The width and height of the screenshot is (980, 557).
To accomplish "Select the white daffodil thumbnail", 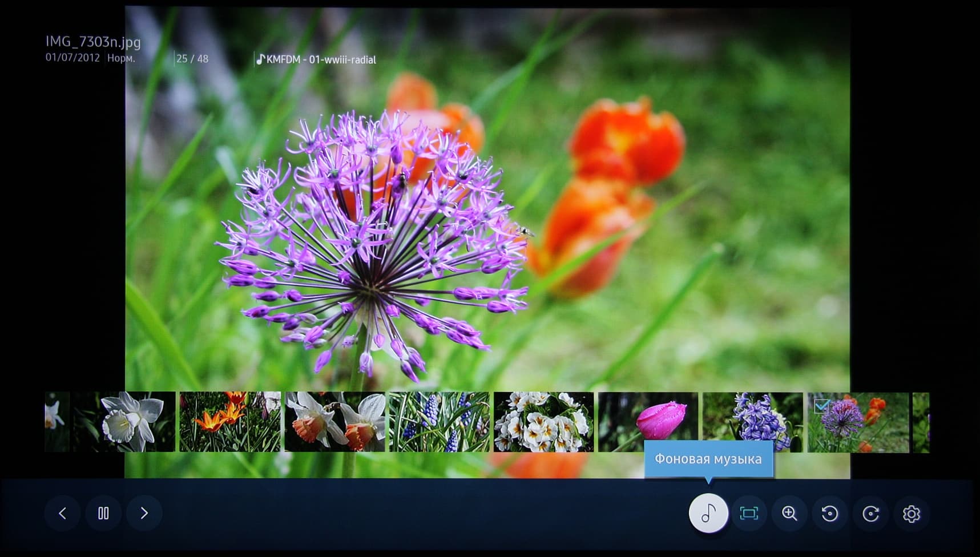I will click(125, 422).
